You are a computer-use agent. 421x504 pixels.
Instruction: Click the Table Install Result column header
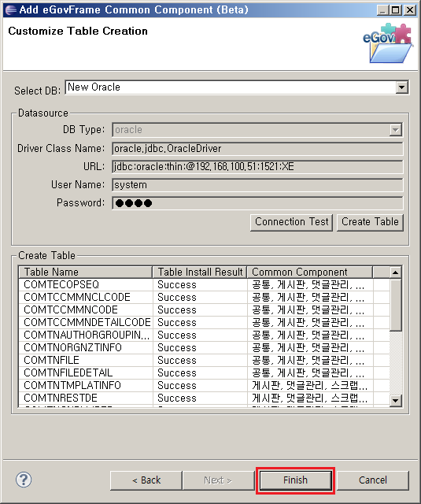[x=200, y=272]
